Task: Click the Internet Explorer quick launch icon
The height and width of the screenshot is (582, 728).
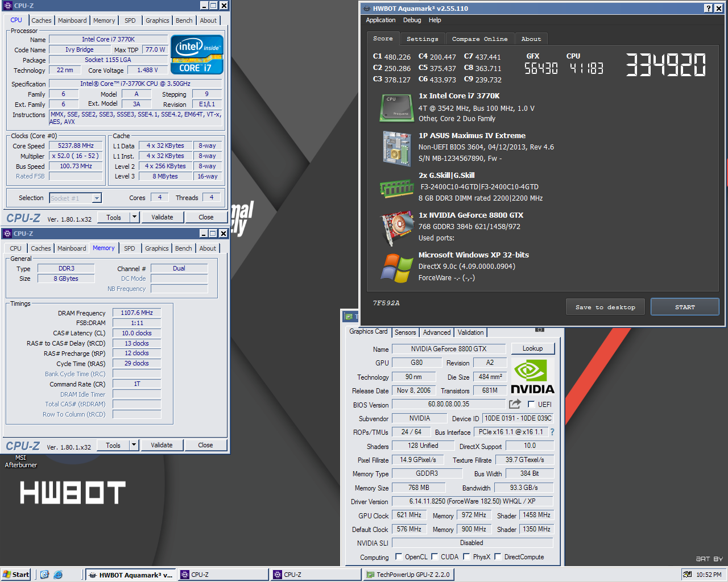Action: [x=58, y=575]
